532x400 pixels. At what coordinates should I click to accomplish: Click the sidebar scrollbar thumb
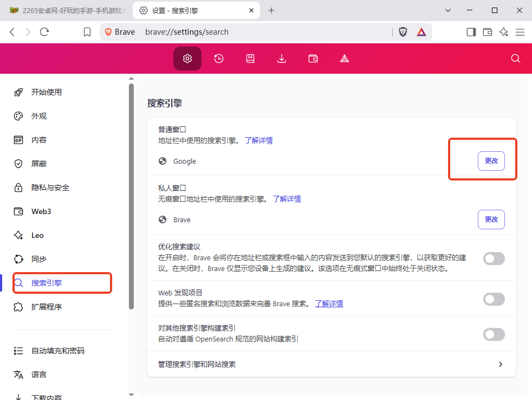pos(131,197)
